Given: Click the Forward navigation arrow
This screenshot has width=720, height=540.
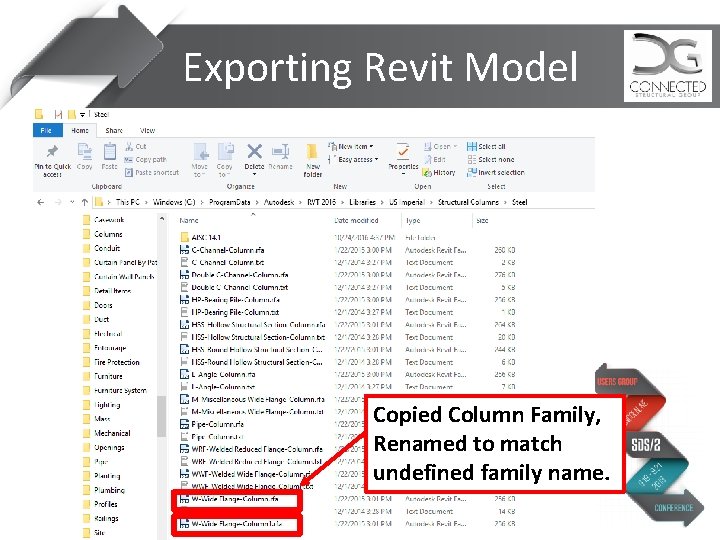Looking at the screenshot, I should [58, 202].
